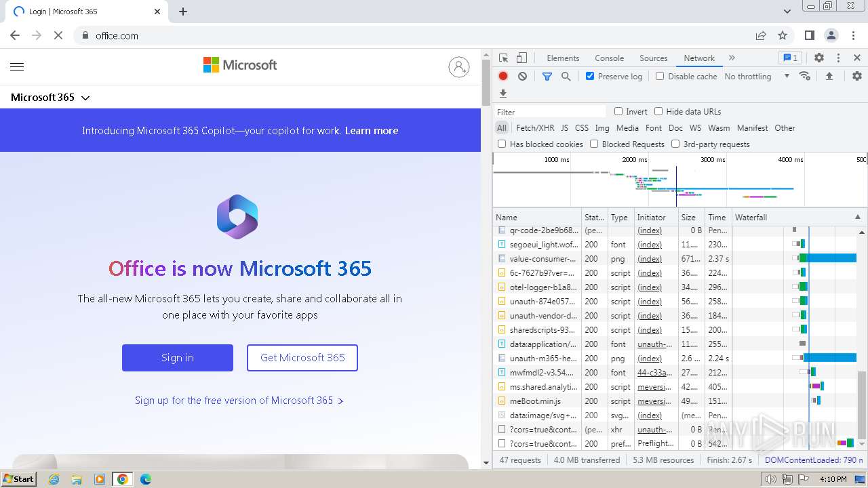Open the Windows Start menu

[x=18, y=479]
